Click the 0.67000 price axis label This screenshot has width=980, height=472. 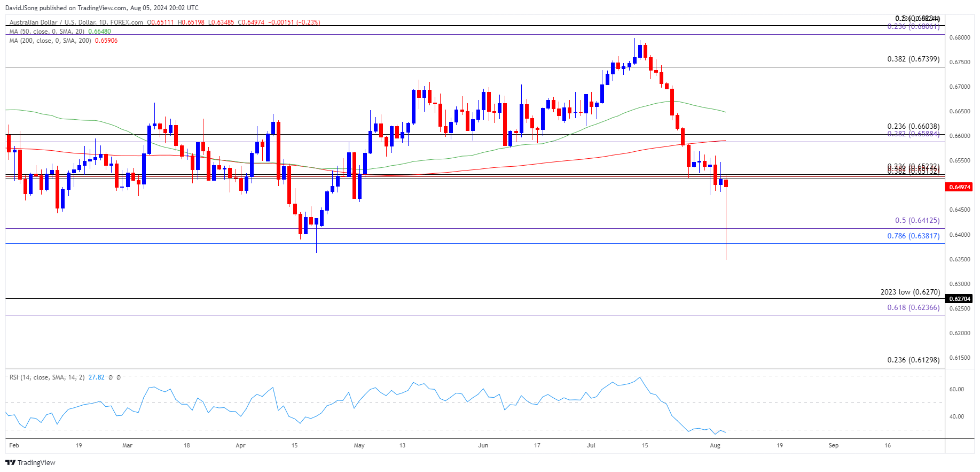(960, 87)
